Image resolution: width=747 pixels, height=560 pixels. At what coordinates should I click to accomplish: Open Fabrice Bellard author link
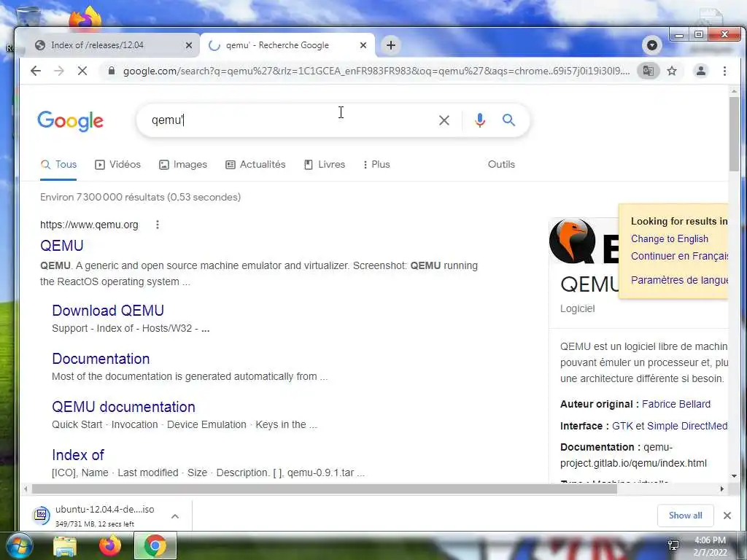click(x=676, y=404)
